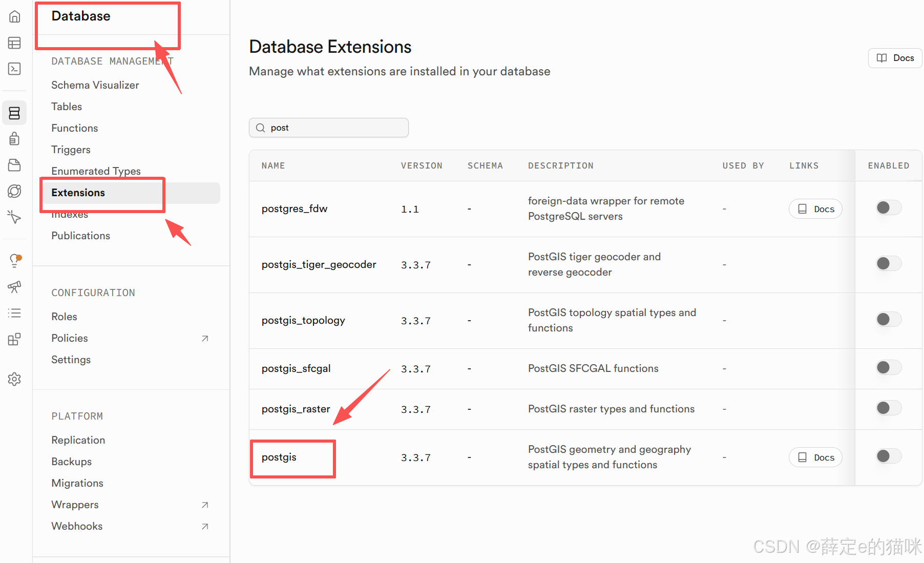Click the external arrow beside Wrappers
This screenshot has width=924, height=563.
[205, 505]
